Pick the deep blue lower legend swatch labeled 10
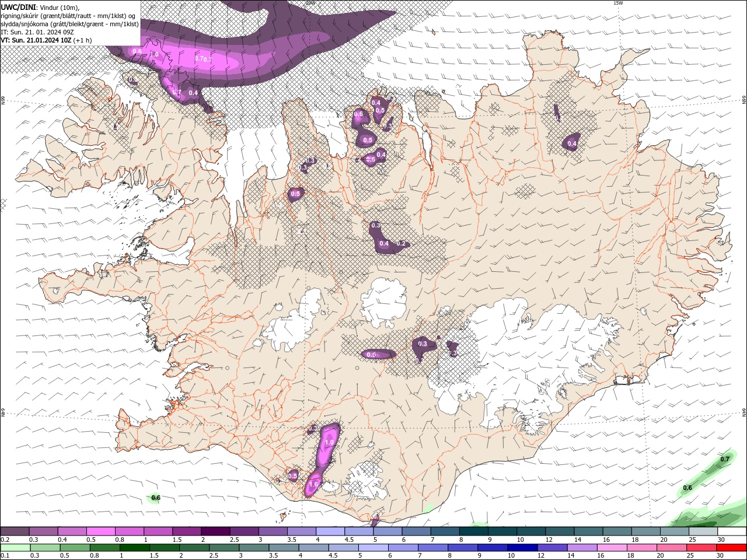Screen dimensions: 747x560 (x=523, y=548)
